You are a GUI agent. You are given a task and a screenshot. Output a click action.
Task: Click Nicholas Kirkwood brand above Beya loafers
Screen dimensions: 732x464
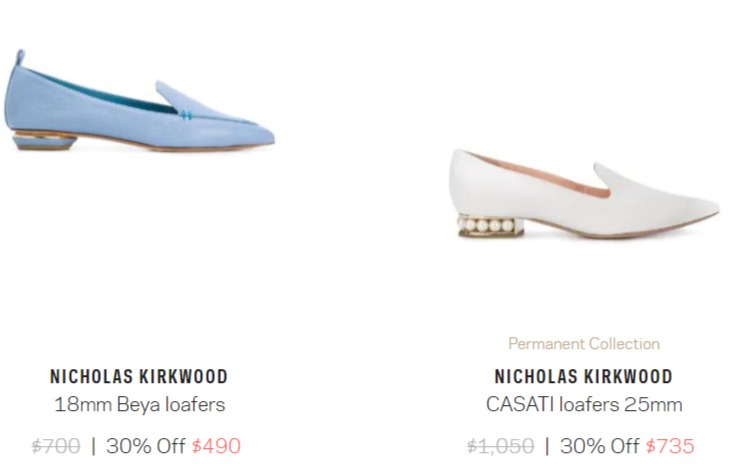pyautogui.click(x=139, y=377)
